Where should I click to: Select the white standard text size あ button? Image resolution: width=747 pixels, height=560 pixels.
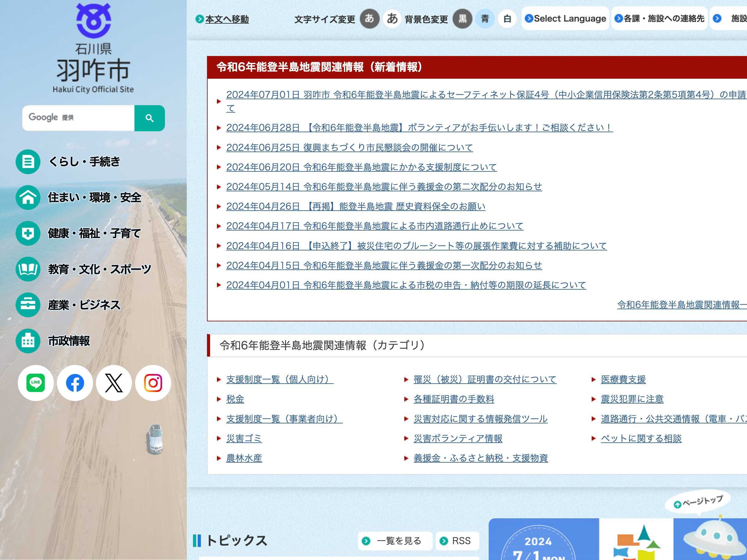click(392, 19)
